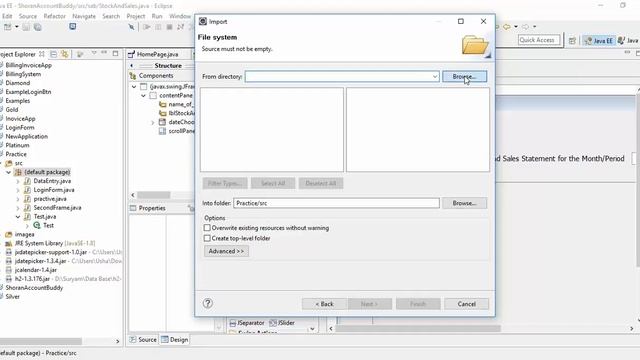Screen dimensions: 640x360
Task: Collapse contentPane node in Structure tree
Action: pyautogui.click(x=143, y=96)
